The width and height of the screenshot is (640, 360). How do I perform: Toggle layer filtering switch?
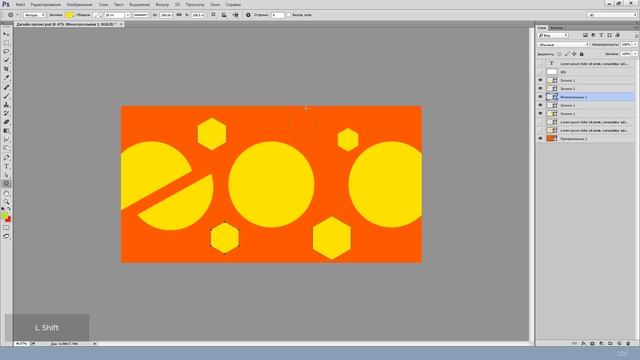point(636,36)
